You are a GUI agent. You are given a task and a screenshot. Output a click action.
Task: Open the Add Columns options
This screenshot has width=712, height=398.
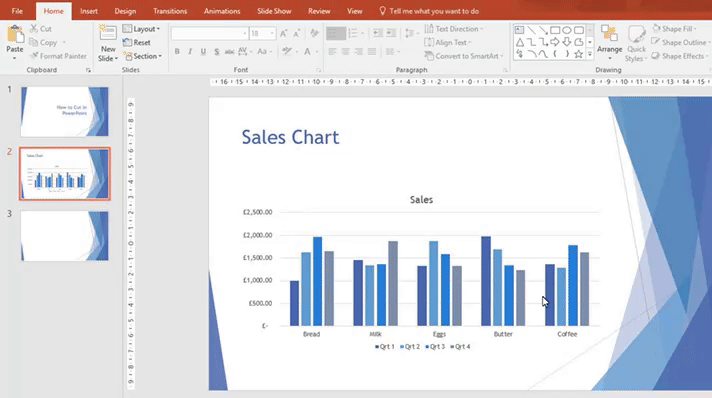[392, 51]
